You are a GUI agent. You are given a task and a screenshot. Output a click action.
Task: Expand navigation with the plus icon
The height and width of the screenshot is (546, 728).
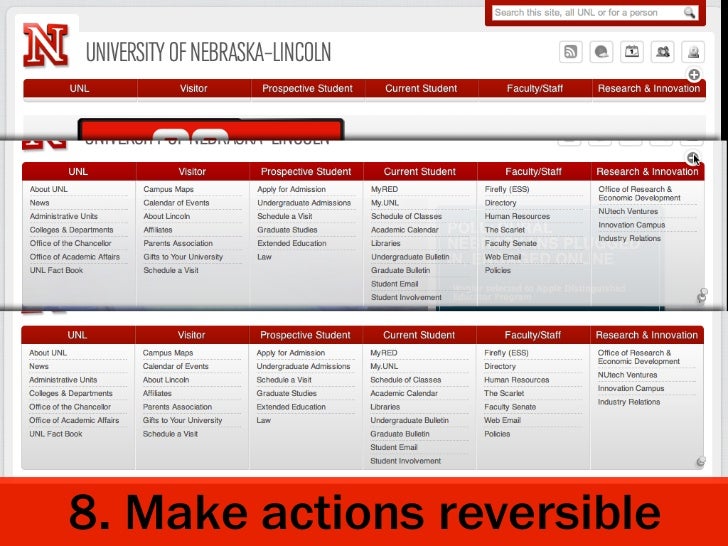(x=694, y=75)
